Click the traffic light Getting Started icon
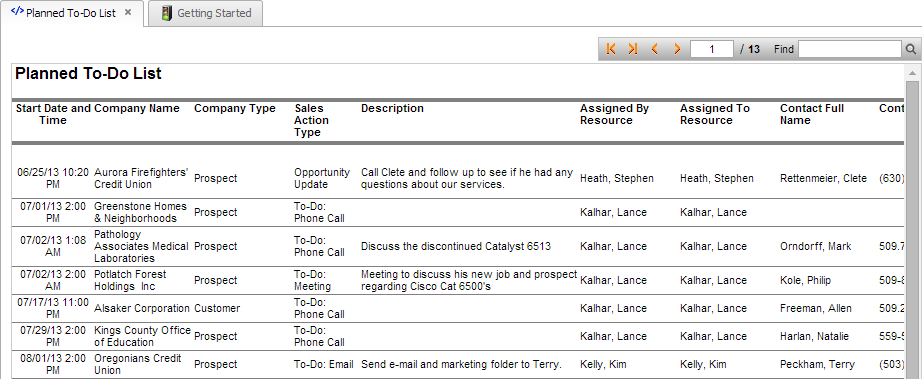 coord(167,13)
